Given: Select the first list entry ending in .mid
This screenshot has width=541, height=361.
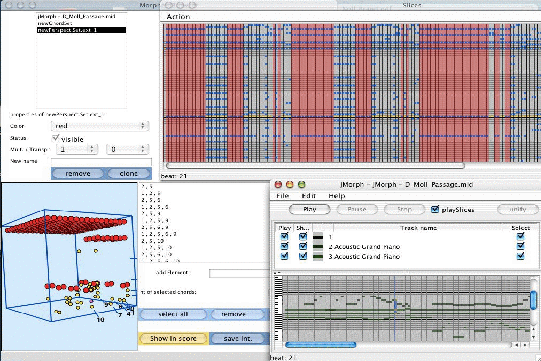Looking at the screenshot, I should (x=81, y=17).
